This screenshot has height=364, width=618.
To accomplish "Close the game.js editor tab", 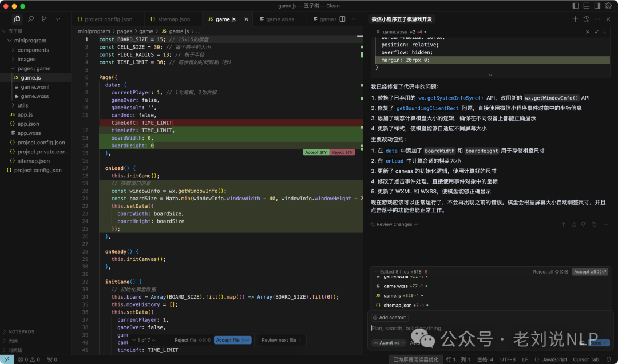I will [x=247, y=19].
